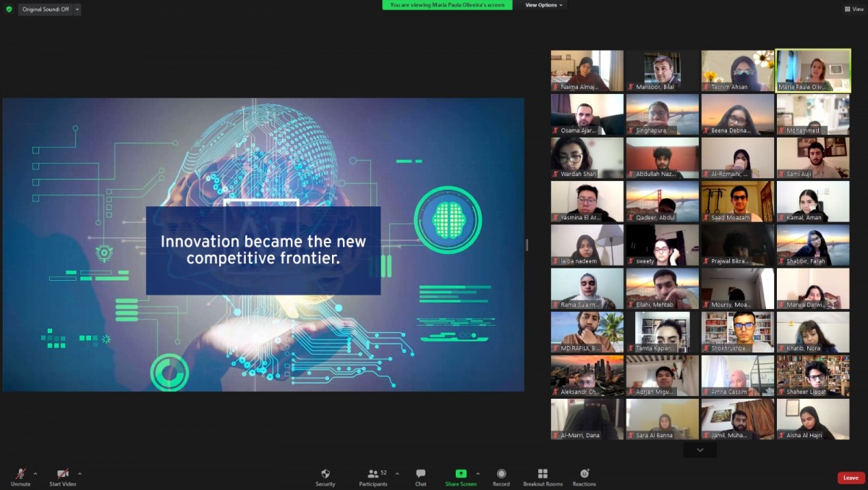Viewport: 868px width, 490px height.
Task: Open Breakout Rooms
Action: point(542,477)
